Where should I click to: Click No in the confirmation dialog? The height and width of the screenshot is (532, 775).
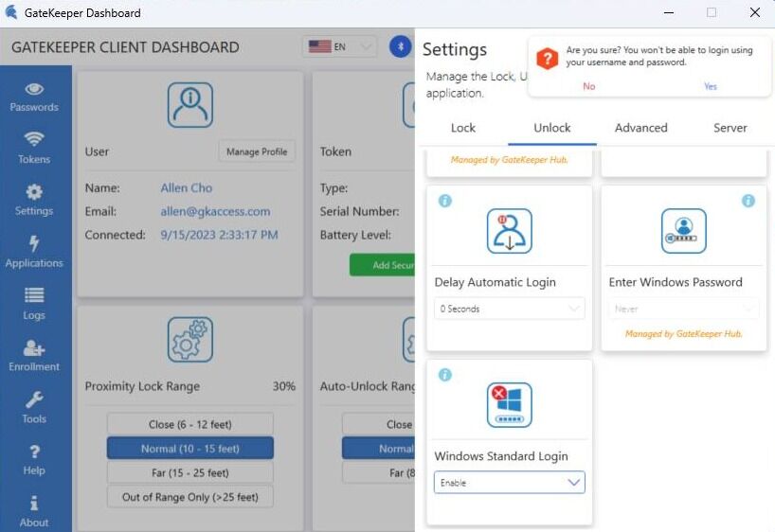[x=589, y=86]
